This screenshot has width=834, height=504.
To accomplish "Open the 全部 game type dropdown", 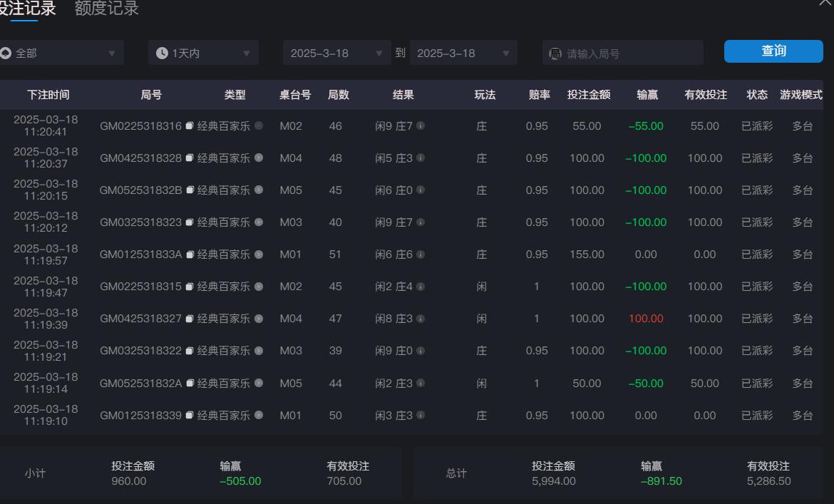I will point(61,52).
